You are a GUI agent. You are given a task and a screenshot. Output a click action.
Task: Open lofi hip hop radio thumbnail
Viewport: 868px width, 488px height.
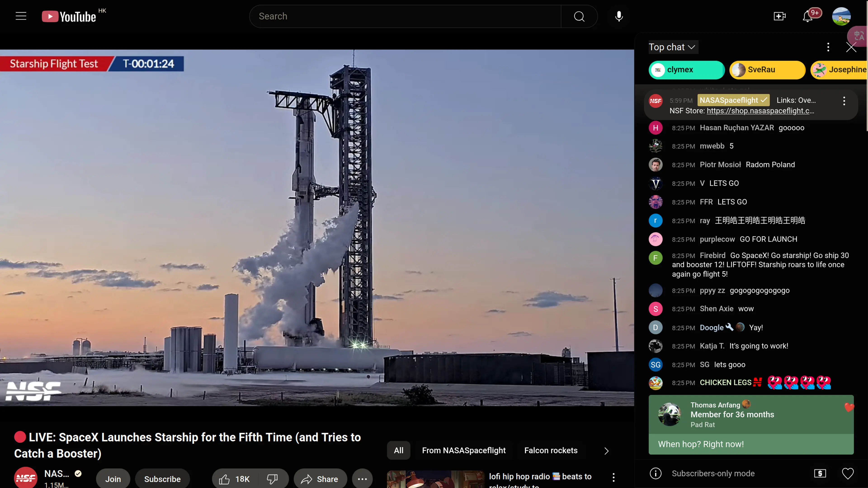[x=435, y=479]
